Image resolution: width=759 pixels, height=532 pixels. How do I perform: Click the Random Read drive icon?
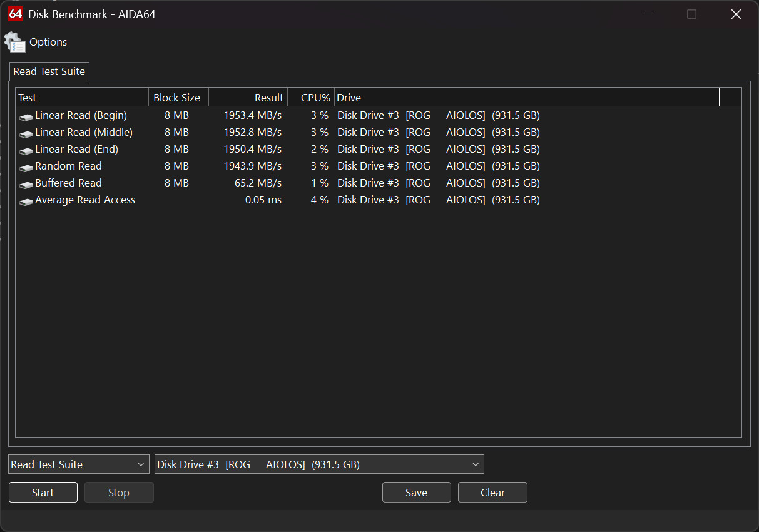click(26, 167)
